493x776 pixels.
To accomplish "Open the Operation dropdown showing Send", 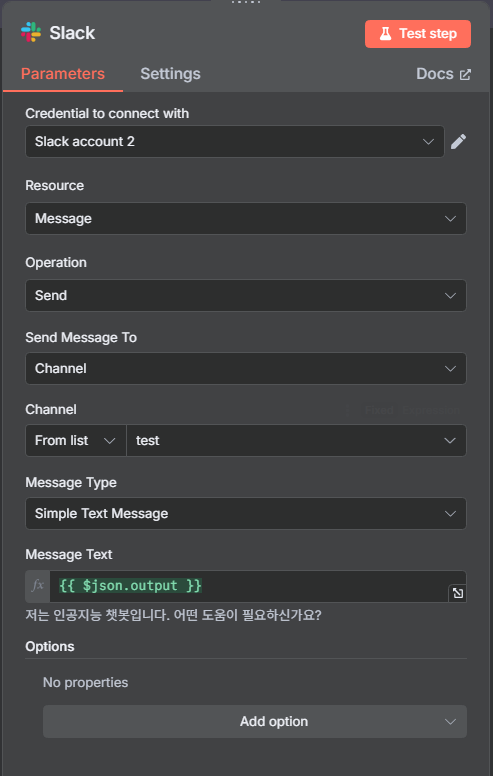I will 246,295.
